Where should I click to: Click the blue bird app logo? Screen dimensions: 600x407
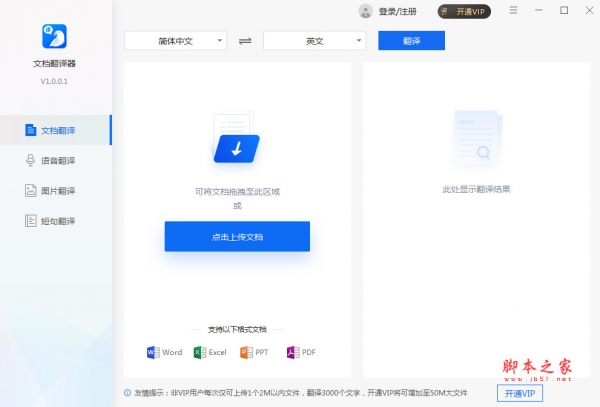coord(54,36)
